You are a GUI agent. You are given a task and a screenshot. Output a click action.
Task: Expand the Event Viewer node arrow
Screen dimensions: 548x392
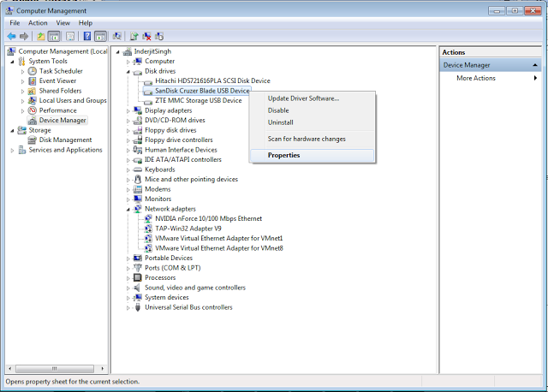point(23,81)
